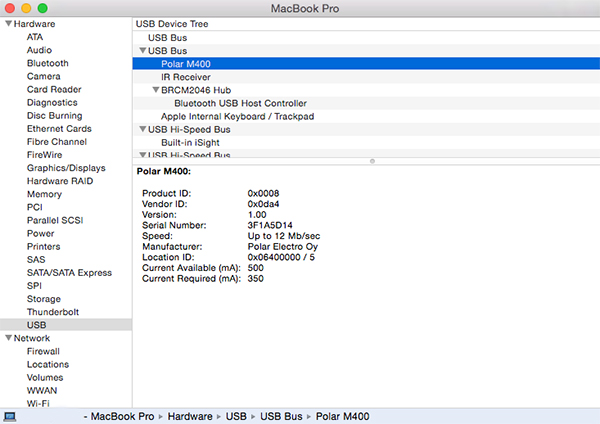Click Polar M400 in the path bar
600x424 pixels.
[x=342, y=416]
